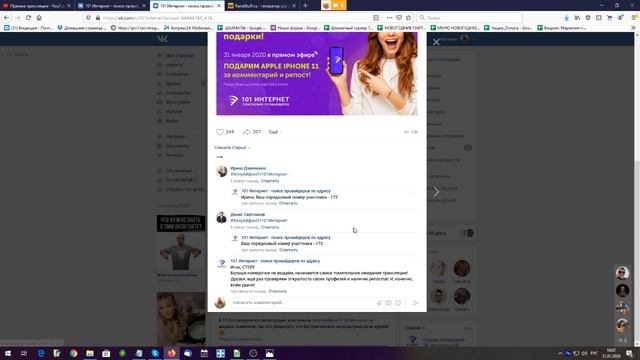Open the downloads arrow icon in toolbar

567,18
